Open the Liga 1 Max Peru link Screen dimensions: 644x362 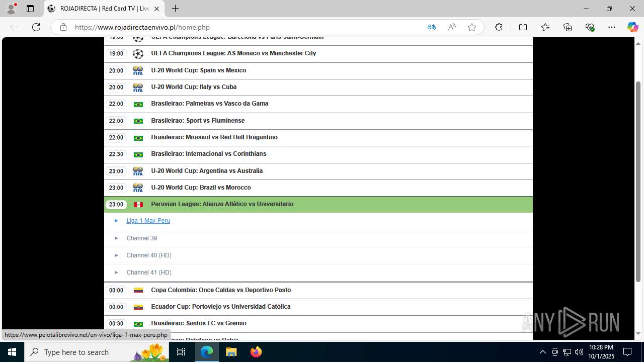(x=148, y=221)
